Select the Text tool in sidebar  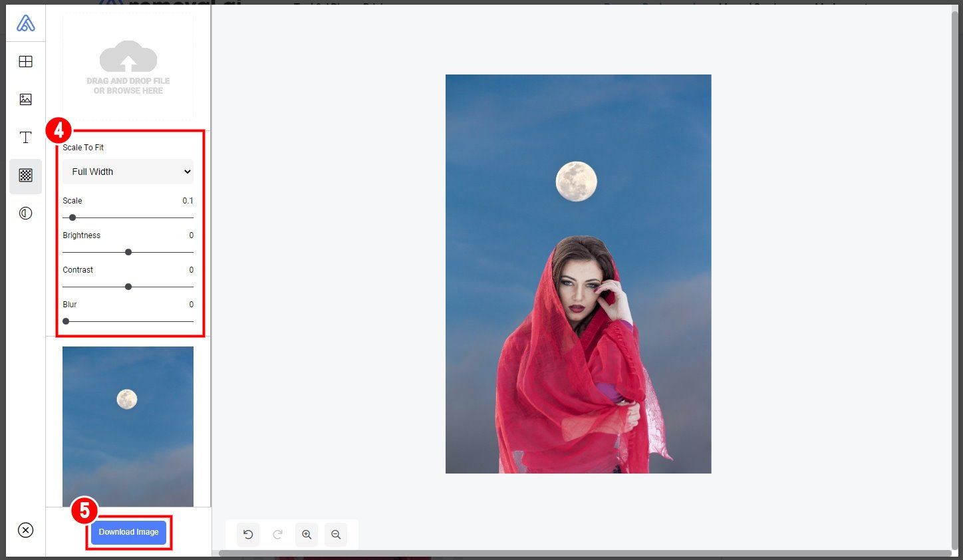pyautogui.click(x=25, y=138)
